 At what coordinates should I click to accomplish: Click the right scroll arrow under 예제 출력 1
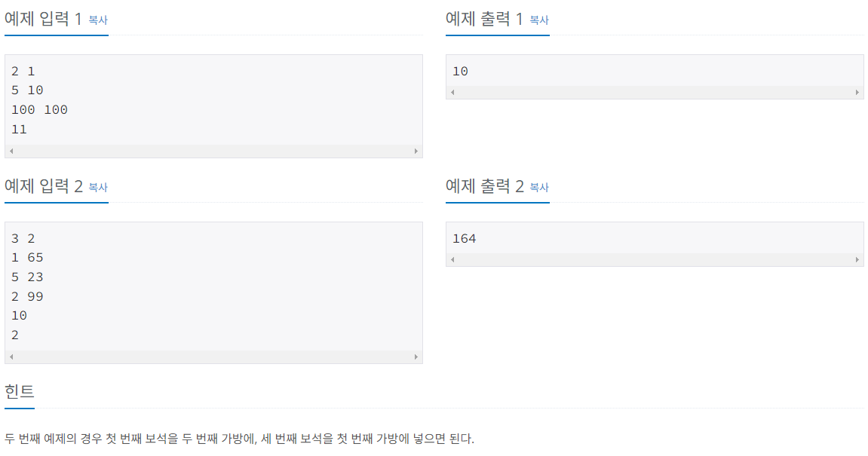click(x=857, y=91)
